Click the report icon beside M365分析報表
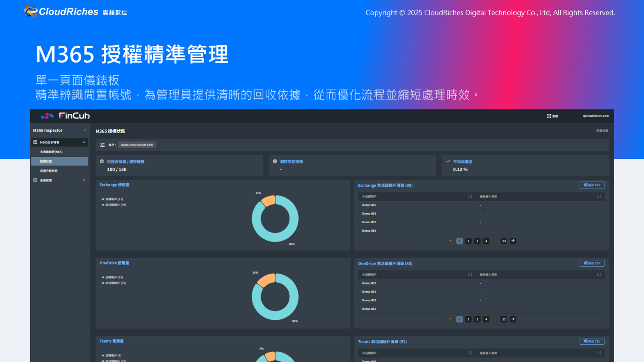Image resolution: width=644 pixels, height=362 pixels. [x=35, y=142]
